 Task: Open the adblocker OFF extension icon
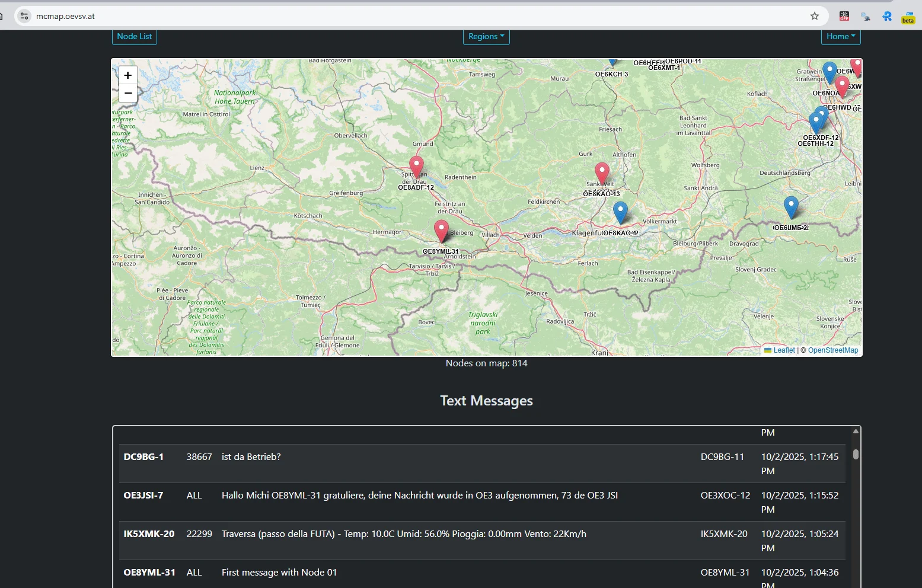(844, 16)
